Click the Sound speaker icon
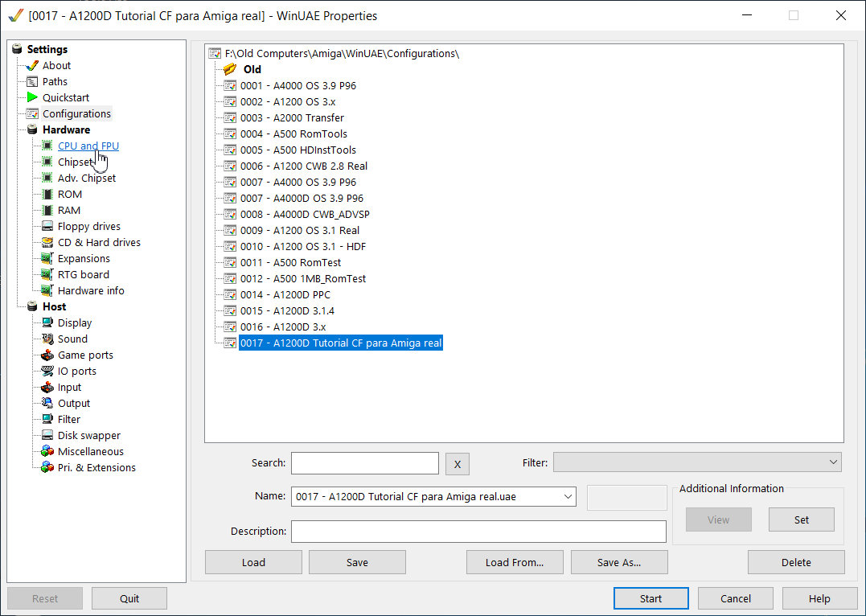 [47, 339]
